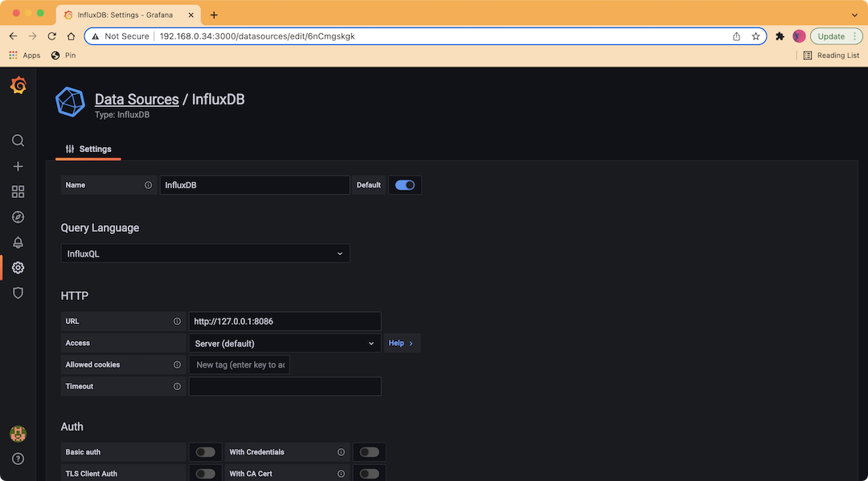Enable the Basic auth switch
This screenshot has height=481, width=868.
(206, 452)
